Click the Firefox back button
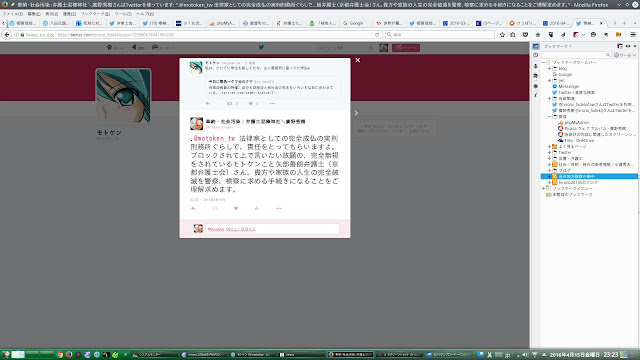Image resolution: width=640 pixels, height=360 pixels. coord(7,35)
